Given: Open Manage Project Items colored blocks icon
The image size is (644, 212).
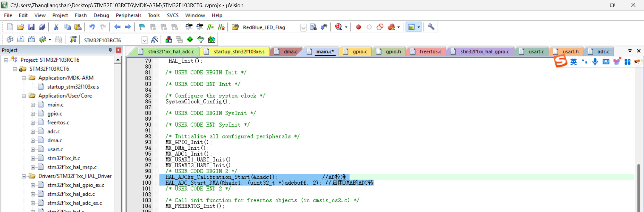Looking at the screenshot, I should pos(169,39).
